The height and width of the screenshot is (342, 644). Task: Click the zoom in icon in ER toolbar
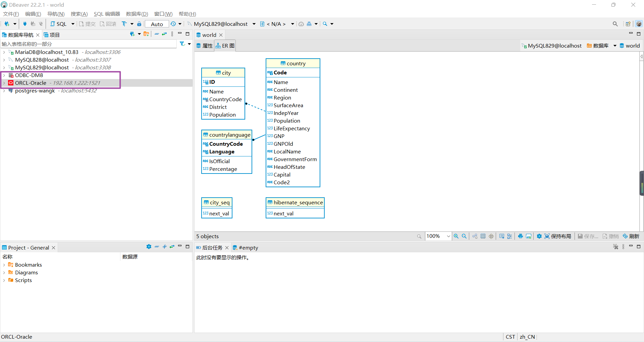pyautogui.click(x=456, y=236)
